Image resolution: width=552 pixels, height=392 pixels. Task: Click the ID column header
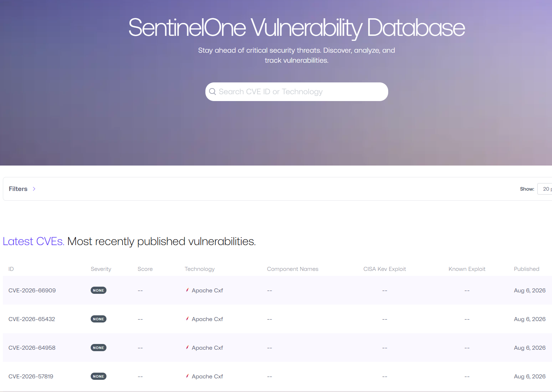(11, 269)
